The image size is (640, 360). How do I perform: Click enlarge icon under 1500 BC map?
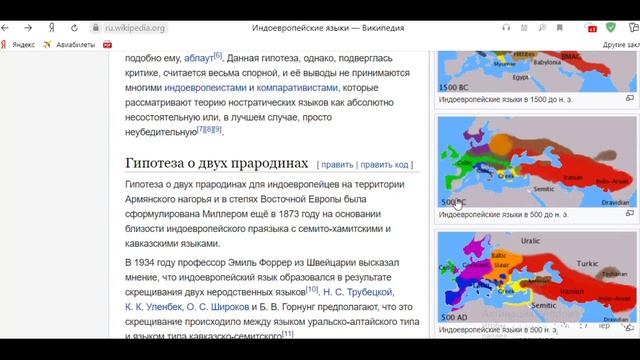point(630,98)
